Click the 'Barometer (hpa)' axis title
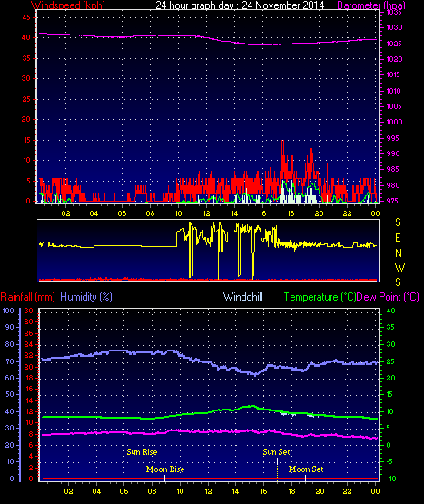The width and height of the screenshot is (424, 504). 371,5
